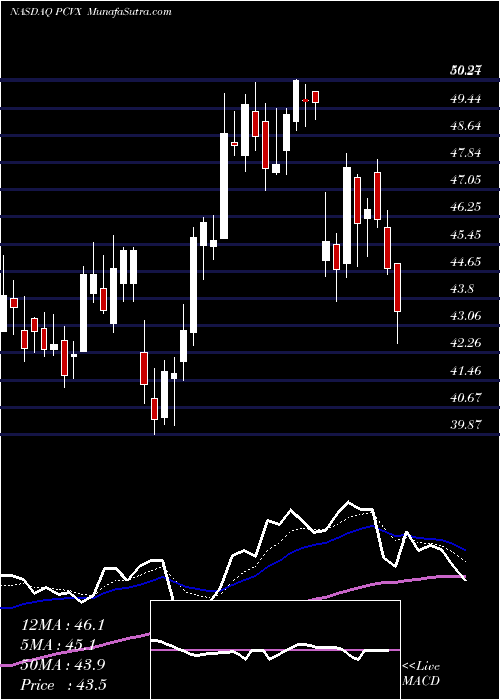Click the 48.64 price axis label
Screen dimensions: 500x700
[465, 126]
